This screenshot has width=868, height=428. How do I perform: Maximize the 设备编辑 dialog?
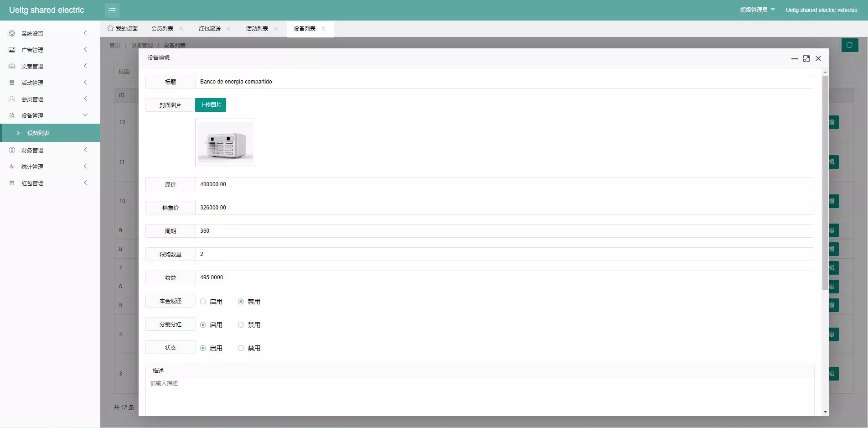pos(806,58)
